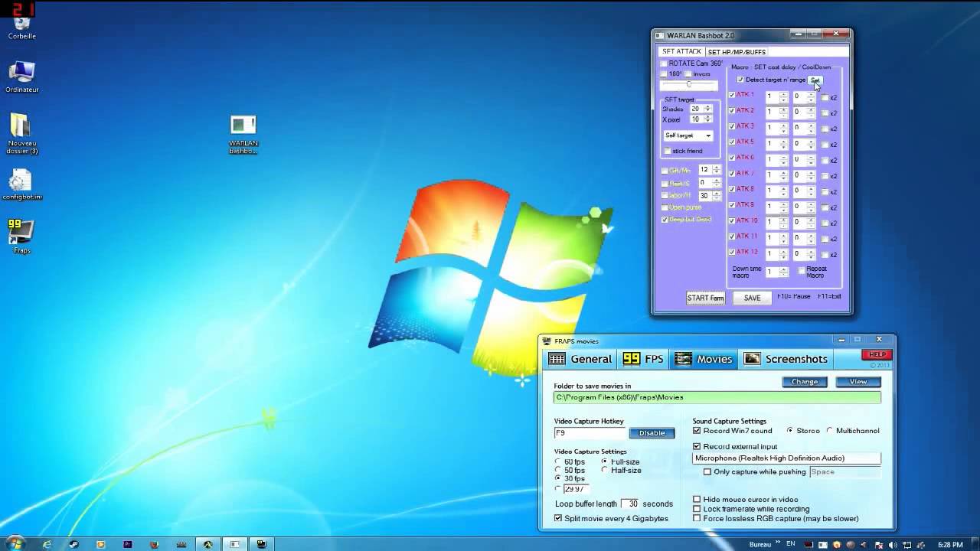980x551 pixels.
Task: Select the Half-size radio button
Action: point(604,470)
